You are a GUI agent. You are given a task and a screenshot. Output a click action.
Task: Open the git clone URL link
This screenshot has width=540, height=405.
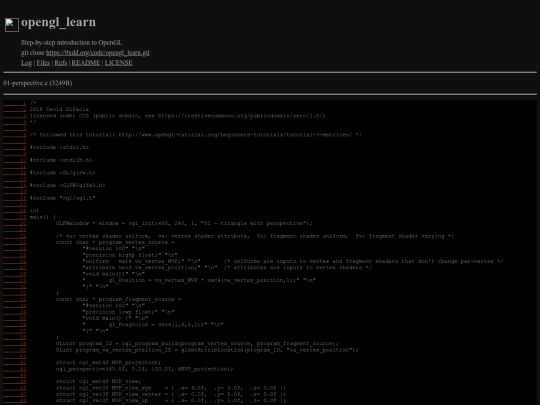click(98, 53)
